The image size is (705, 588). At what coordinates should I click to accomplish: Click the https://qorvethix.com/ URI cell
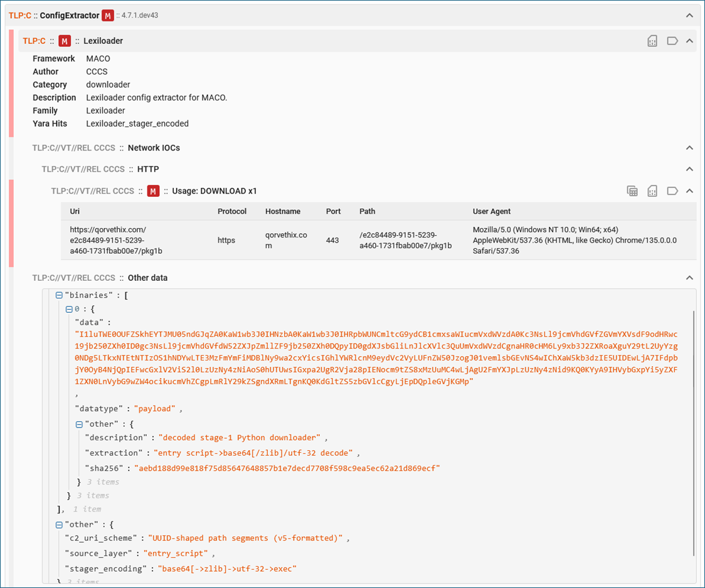[116, 240]
